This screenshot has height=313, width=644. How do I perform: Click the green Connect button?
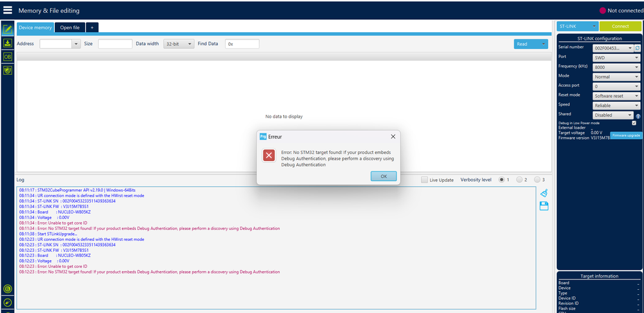620,26
